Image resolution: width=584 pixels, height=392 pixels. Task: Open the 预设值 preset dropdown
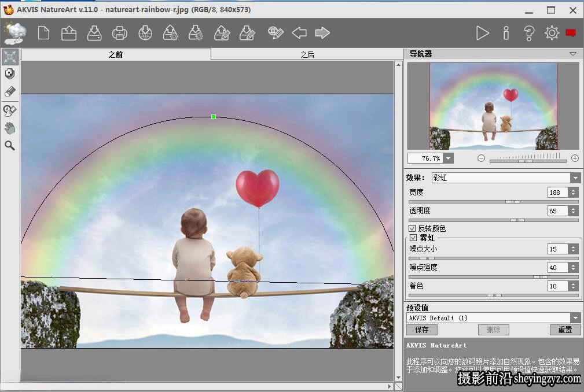coord(575,318)
